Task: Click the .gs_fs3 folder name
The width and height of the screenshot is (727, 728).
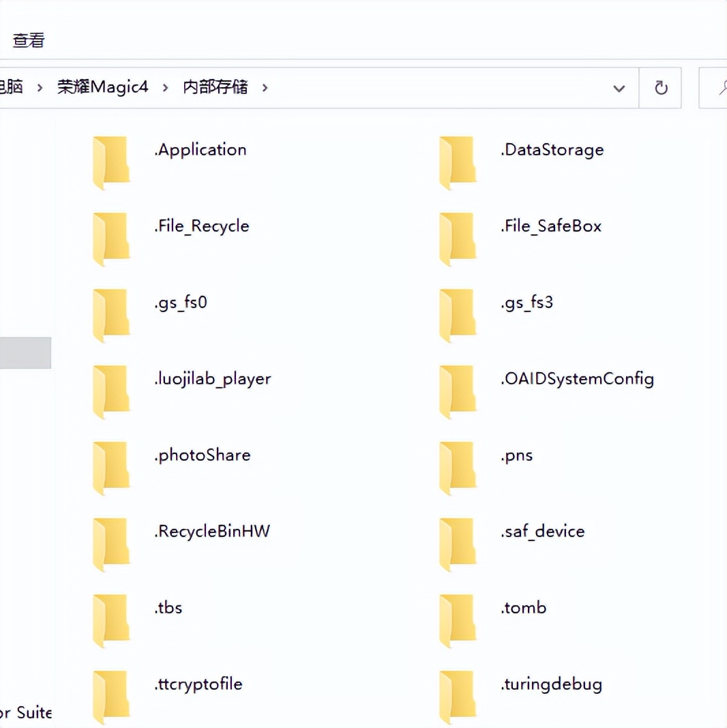Action: [526, 303]
